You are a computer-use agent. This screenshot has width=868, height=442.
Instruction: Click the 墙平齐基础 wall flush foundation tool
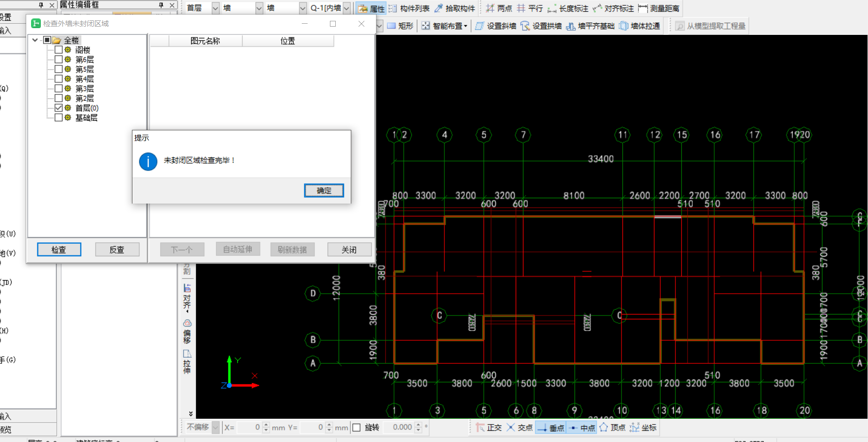click(590, 26)
